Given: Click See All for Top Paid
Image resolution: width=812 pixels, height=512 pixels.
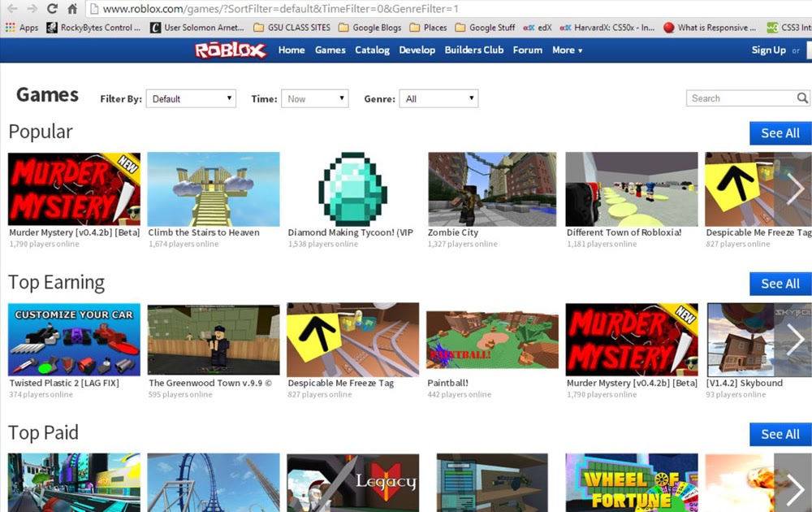Looking at the screenshot, I should [x=780, y=434].
